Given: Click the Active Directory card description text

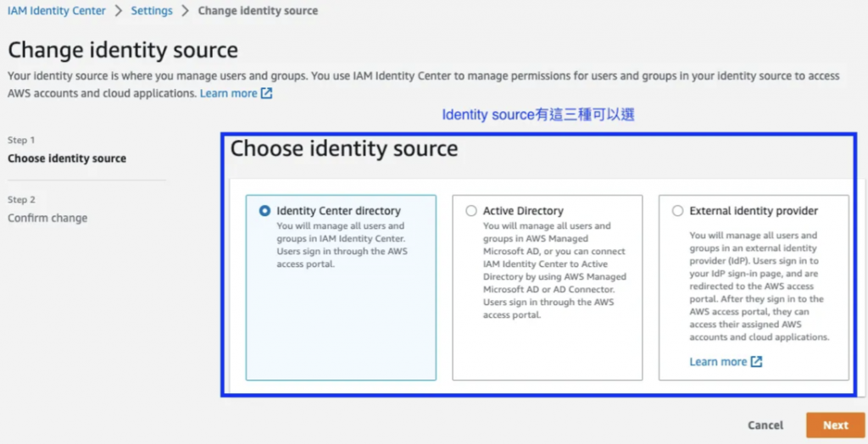Looking at the screenshot, I should [x=554, y=270].
